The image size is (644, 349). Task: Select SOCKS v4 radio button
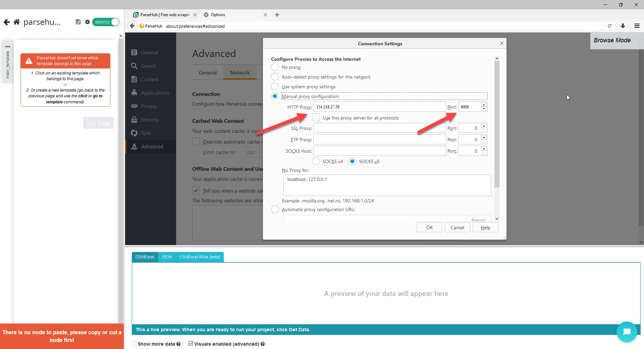tap(316, 161)
